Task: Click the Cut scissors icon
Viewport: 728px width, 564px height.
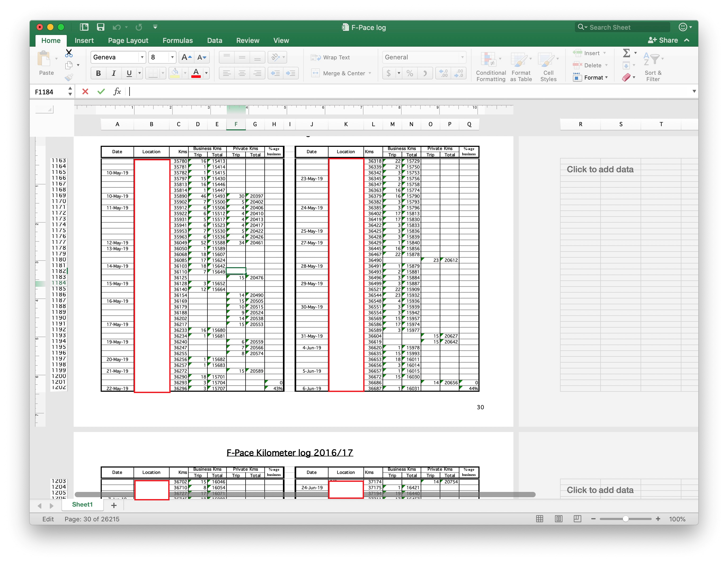Action: tap(69, 53)
